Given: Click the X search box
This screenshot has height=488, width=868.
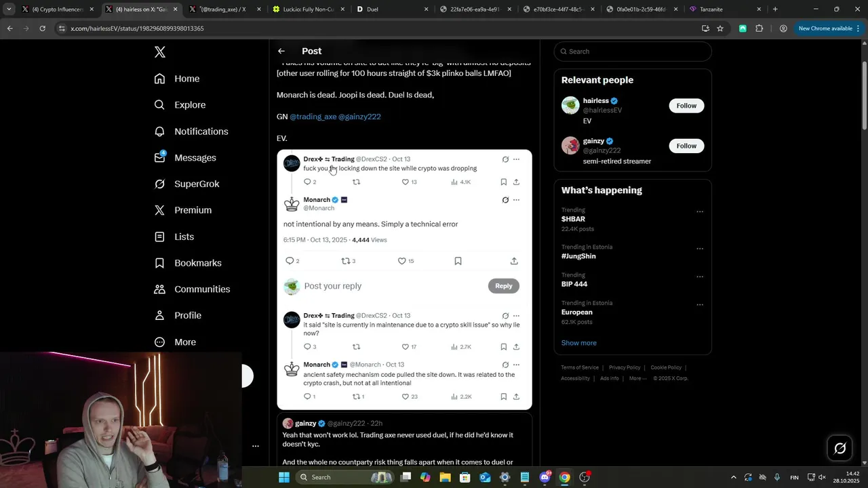Looking at the screenshot, I should click(633, 52).
